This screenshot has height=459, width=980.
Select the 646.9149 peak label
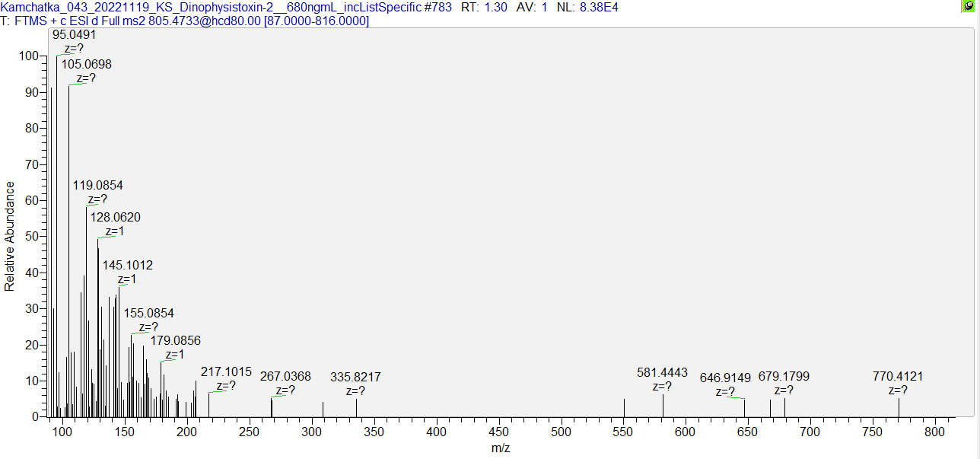[725, 378]
